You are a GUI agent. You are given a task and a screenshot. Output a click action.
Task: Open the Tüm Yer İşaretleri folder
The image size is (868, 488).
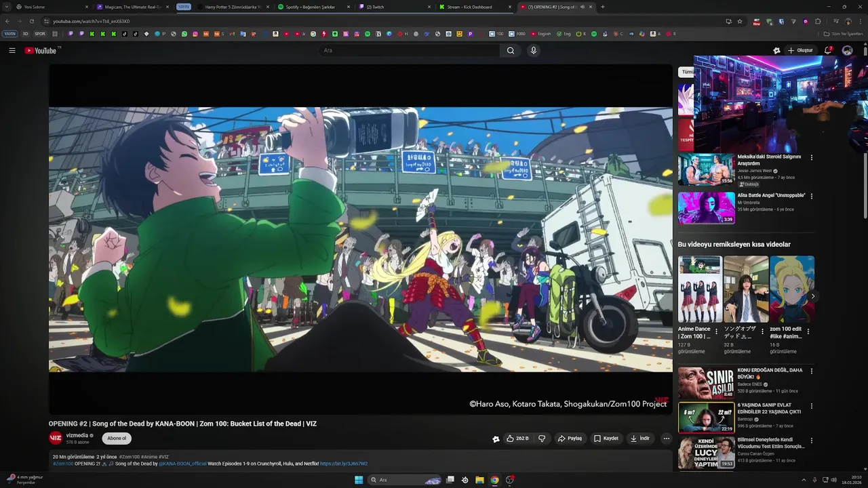[844, 34]
